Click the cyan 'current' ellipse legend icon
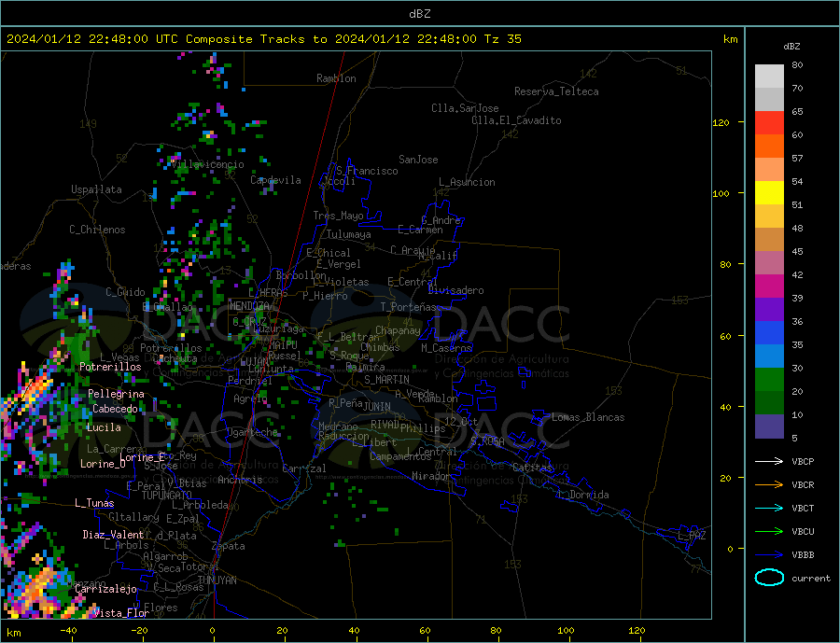 (769, 577)
